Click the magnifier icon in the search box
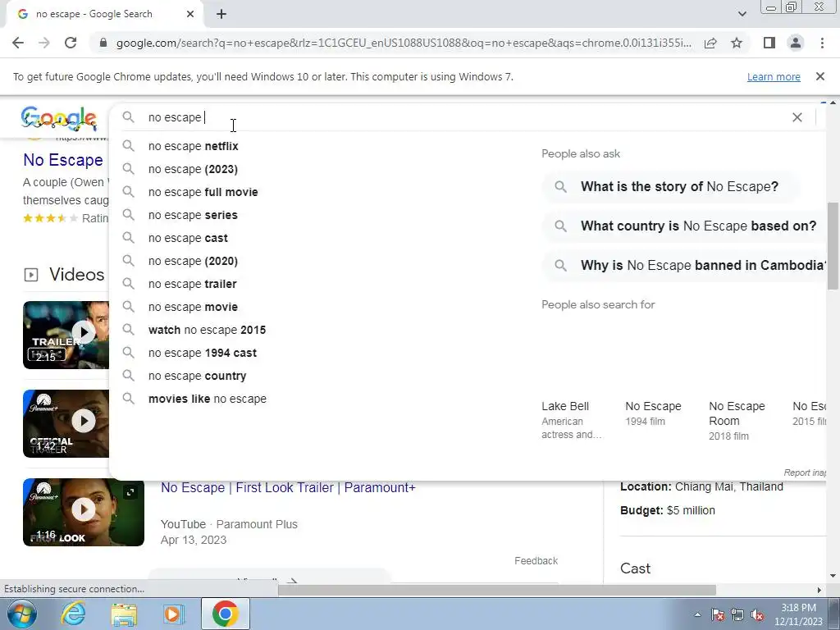 tap(128, 116)
